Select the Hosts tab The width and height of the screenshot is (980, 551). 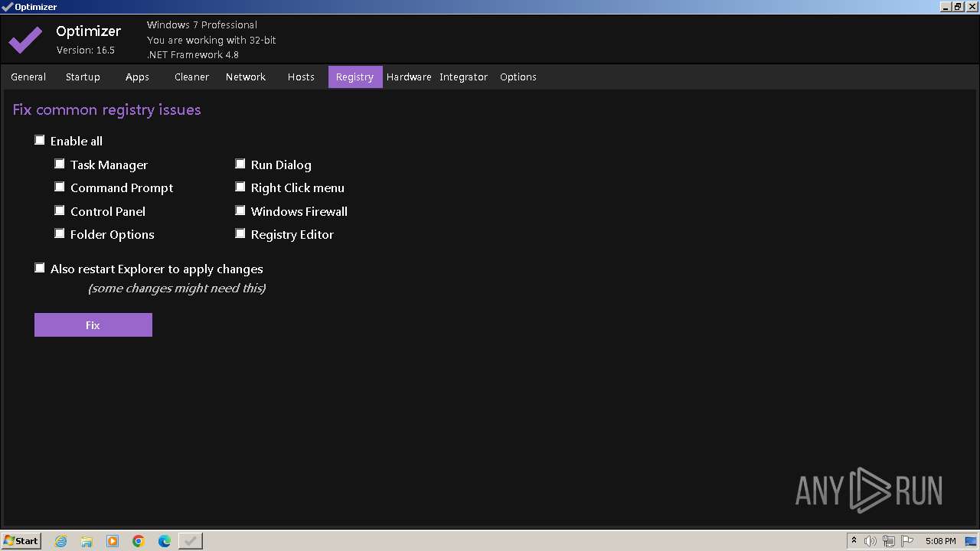[301, 77]
